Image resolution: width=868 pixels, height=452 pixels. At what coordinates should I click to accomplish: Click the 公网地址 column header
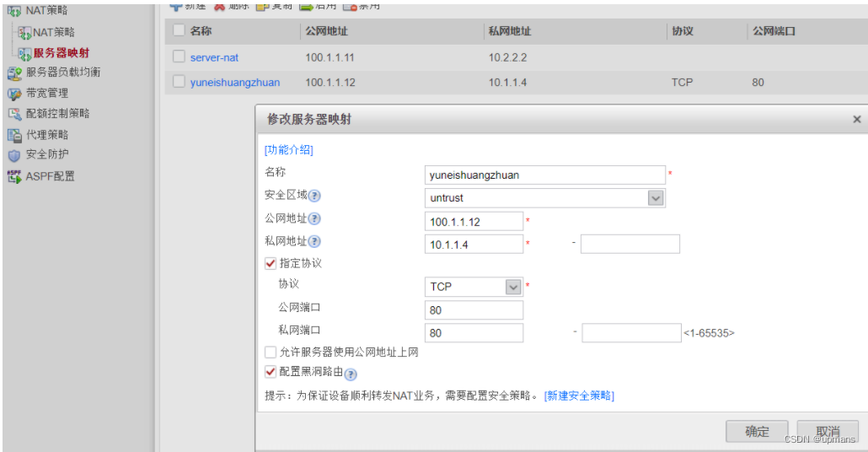[327, 31]
